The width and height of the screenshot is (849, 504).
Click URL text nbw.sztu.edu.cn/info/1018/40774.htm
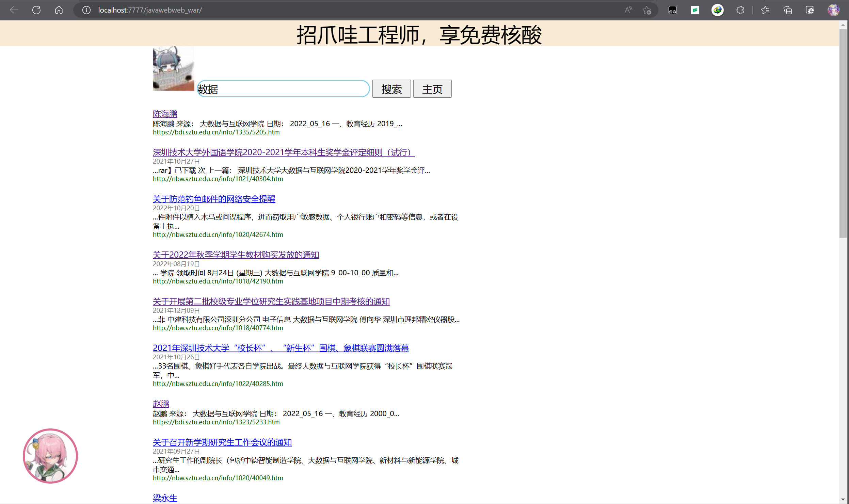click(x=218, y=328)
